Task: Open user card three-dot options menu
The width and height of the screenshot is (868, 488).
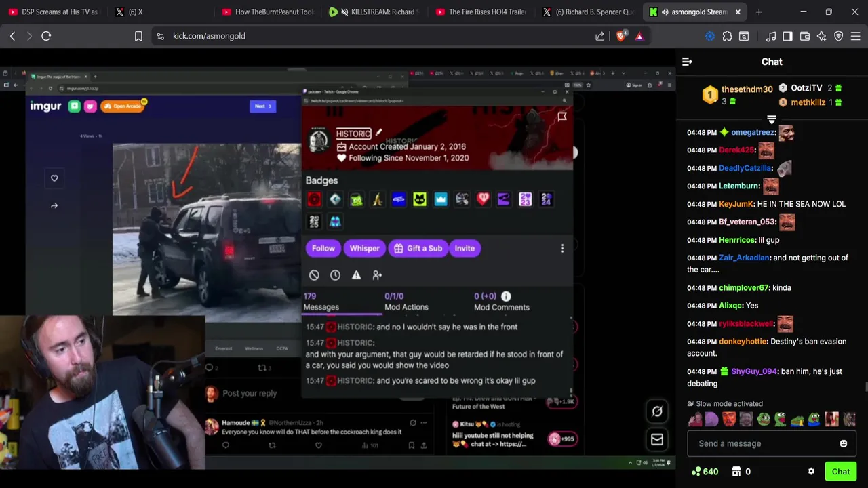Action: [562, 248]
